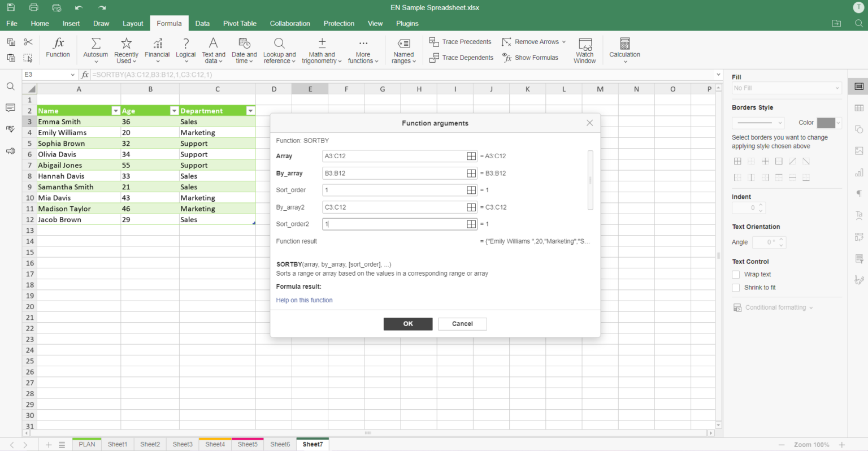Click Trace Precedents
Screen dimensions: 868x451
point(460,41)
